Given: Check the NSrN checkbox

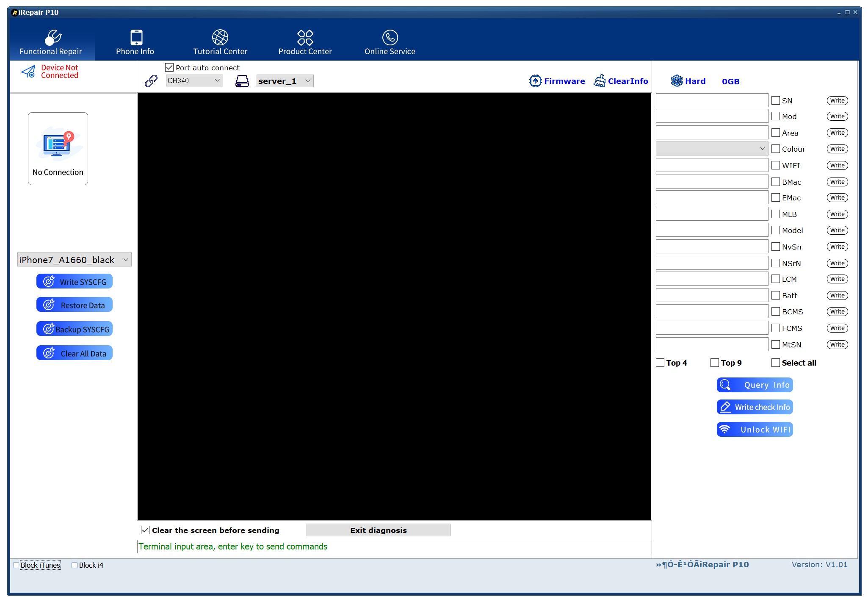Looking at the screenshot, I should pos(776,263).
